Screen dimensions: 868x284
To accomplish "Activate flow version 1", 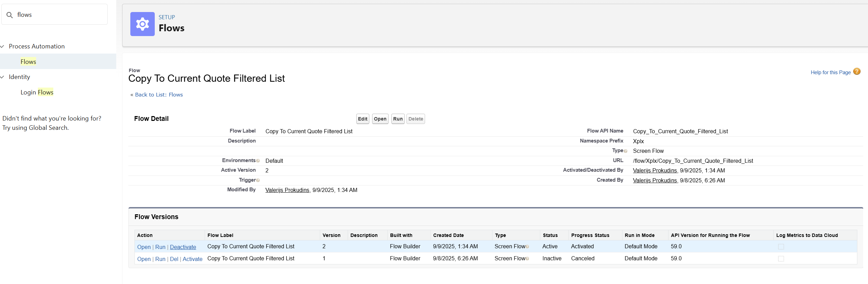I will coord(193,259).
